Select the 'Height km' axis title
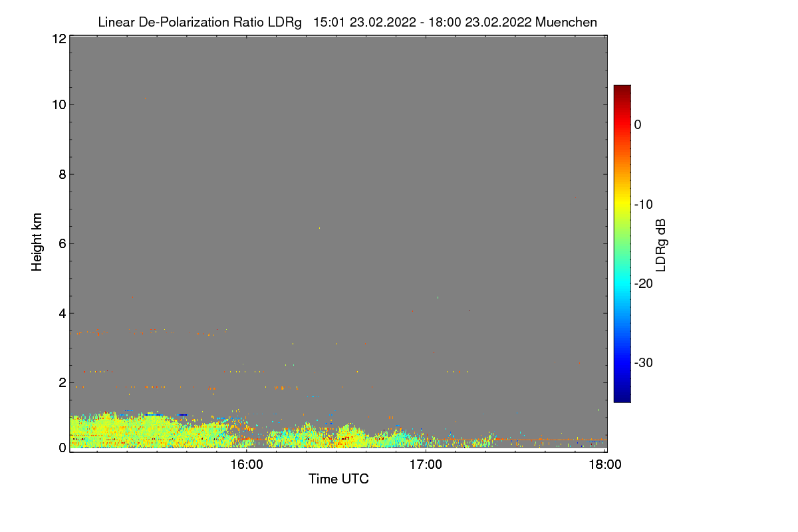798x532 pixels. pyautogui.click(x=37, y=242)
